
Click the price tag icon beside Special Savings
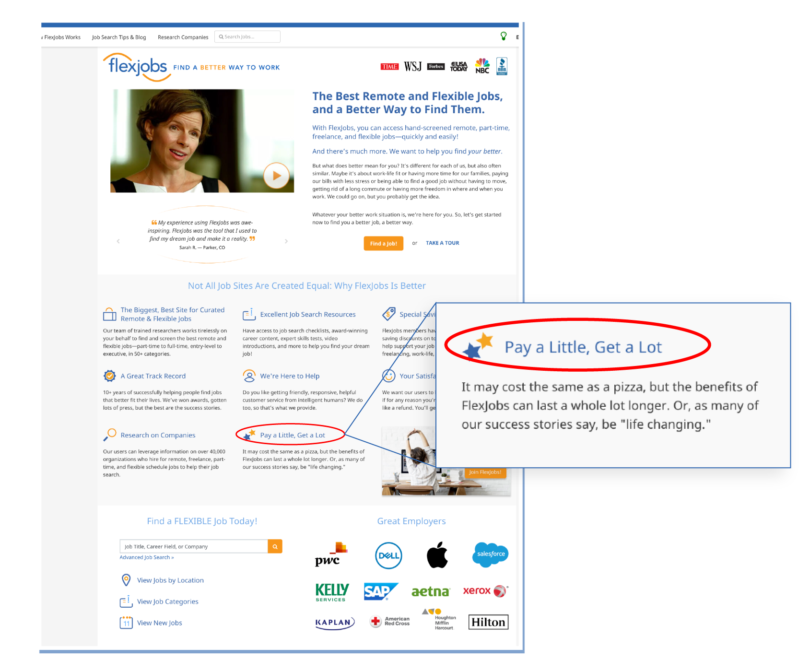pos(389,314)
